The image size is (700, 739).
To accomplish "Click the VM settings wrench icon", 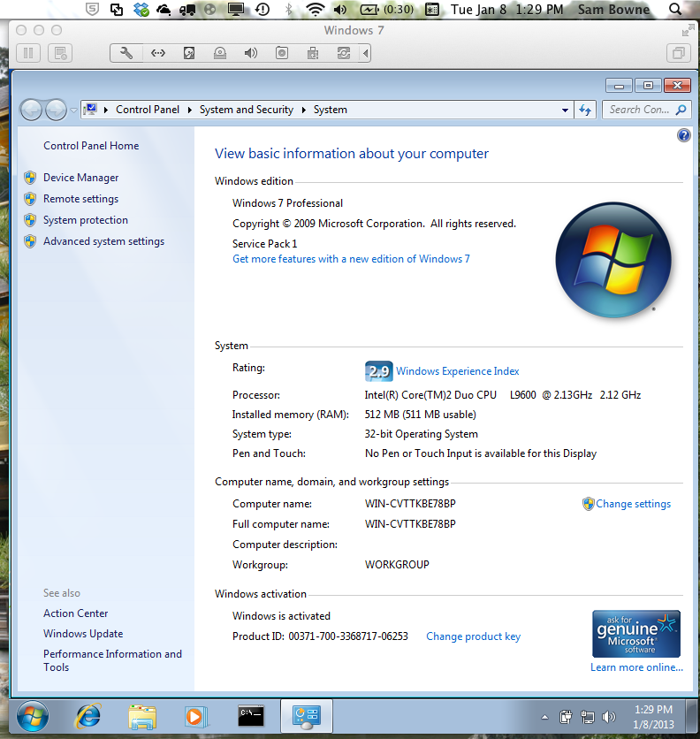I will 126,53.
